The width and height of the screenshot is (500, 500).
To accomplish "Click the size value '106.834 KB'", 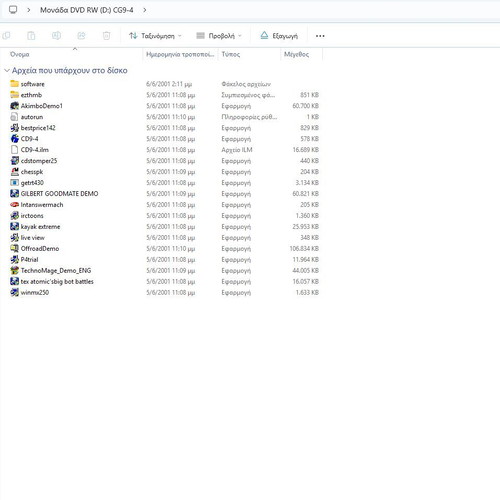I will tap(304, 249).
